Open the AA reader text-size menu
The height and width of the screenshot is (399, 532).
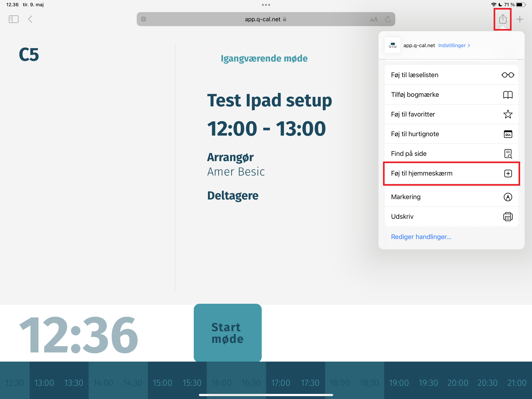[374, 19]
